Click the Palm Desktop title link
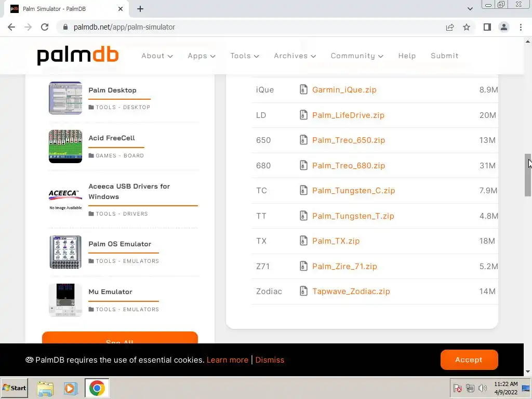Image resolution: width=532 pixels, height=399 pixels. coord(112,90)
